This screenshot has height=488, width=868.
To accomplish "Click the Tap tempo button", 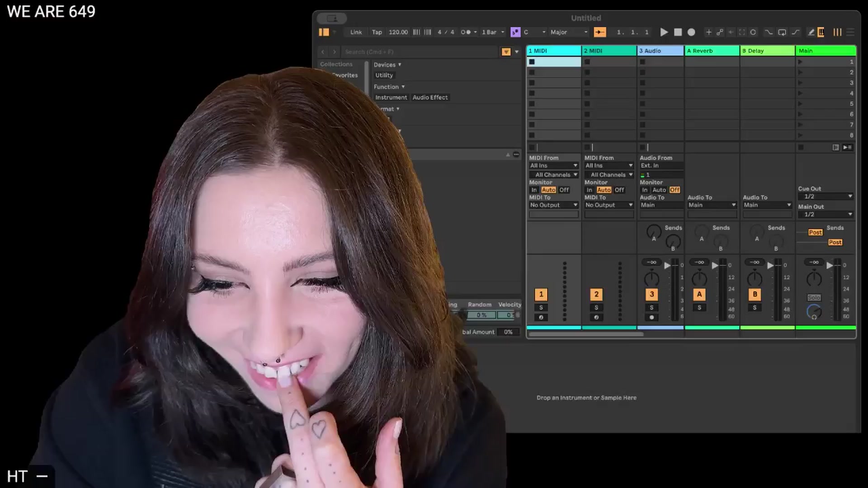I will tap(377, 32).
